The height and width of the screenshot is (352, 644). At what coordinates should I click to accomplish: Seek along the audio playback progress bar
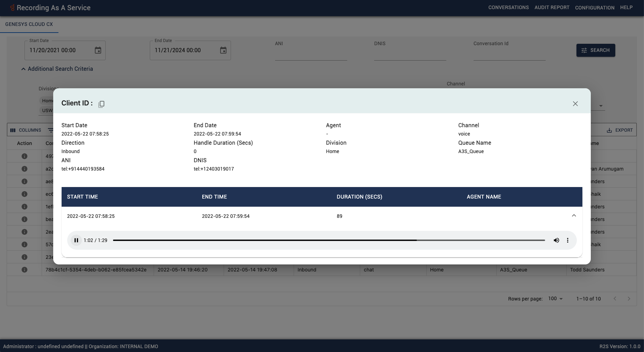tap(329, 240)
